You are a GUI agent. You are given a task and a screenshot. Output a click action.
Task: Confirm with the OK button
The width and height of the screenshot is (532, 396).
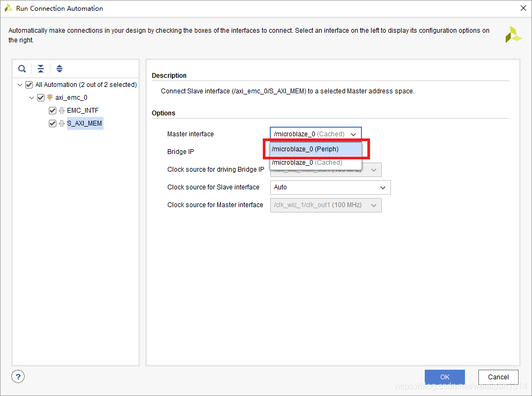(x=445, y=377)
